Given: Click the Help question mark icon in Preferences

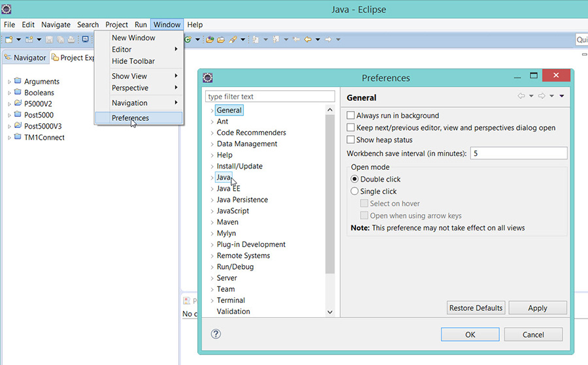Looking at the screenshot, I should pos(216,334).
